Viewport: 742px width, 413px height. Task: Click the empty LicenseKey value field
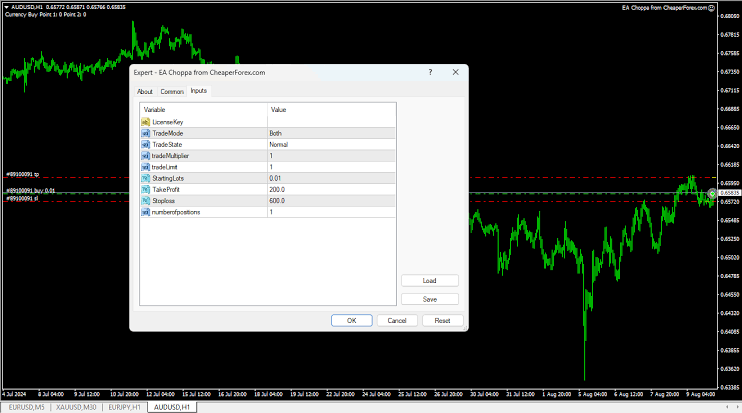pos(331,122)
